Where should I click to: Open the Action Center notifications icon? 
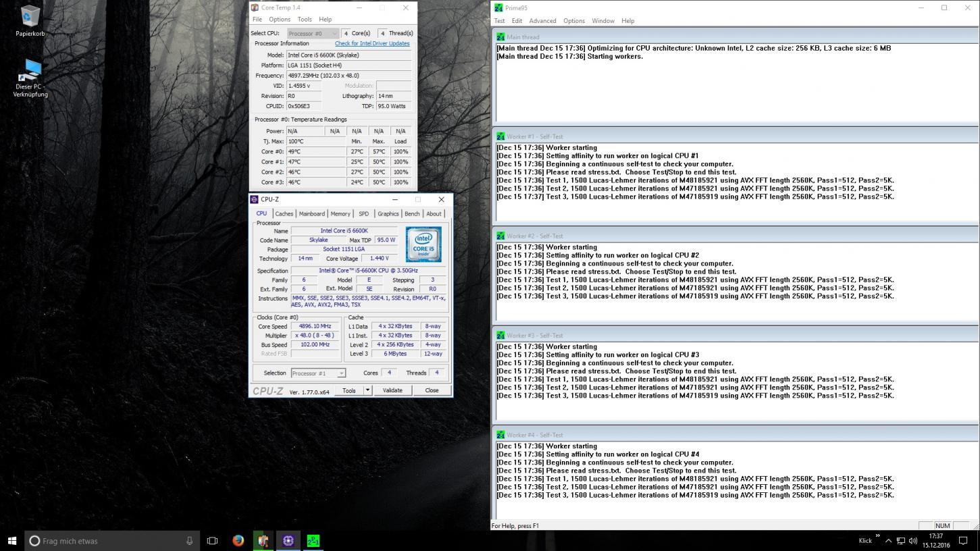(964, 541)
